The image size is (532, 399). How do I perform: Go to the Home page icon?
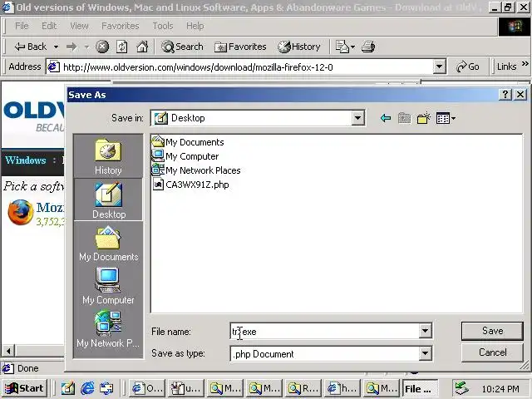tap(142, 47)
